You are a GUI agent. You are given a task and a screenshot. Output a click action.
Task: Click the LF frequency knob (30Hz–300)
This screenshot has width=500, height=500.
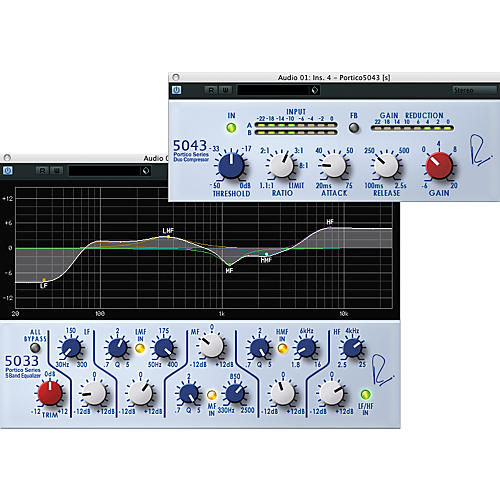click(71, 348)
